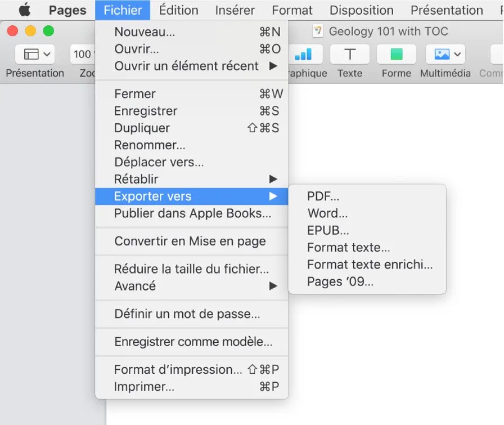Click the Geology 101 document title icon
The image size is (504, 425).
click(318, 32)
